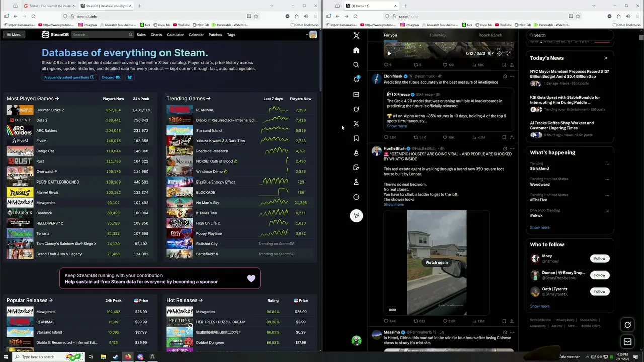Open options for #TheFive trend

tap(607, 196)
